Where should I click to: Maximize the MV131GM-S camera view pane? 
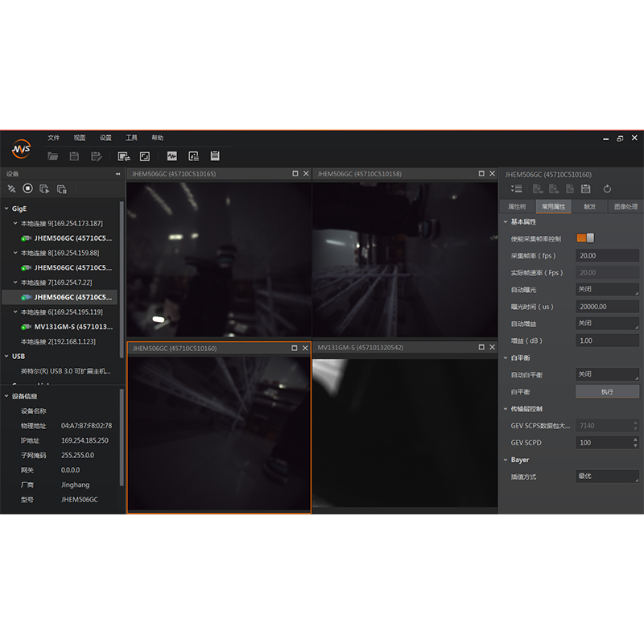pos(481,348)
